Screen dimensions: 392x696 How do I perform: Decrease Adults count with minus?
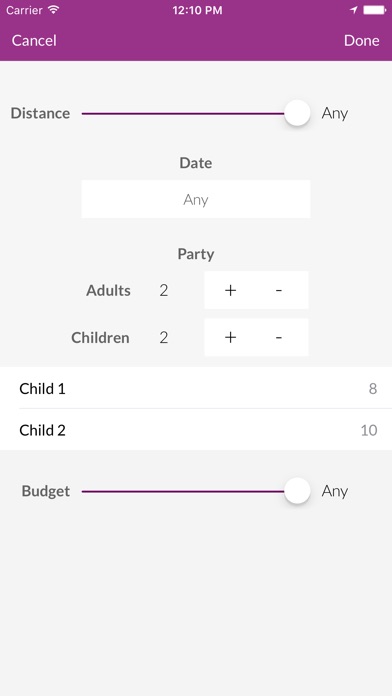click(279, 290)
